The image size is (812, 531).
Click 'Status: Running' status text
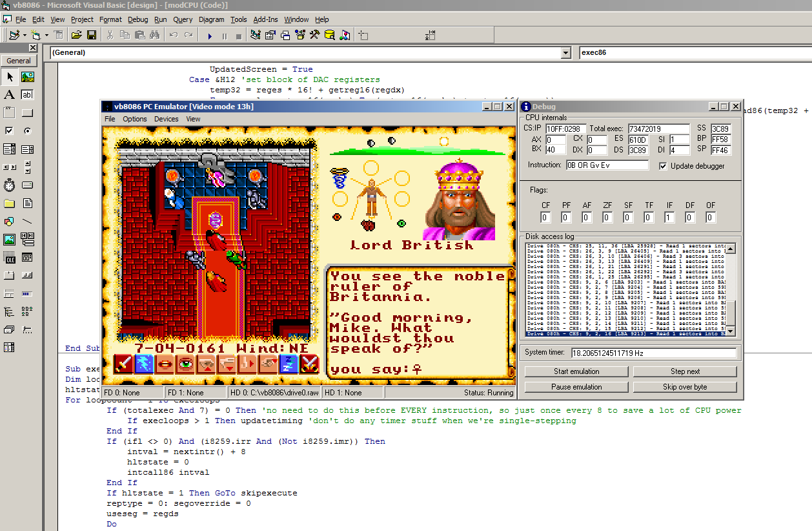coord(489,392)
